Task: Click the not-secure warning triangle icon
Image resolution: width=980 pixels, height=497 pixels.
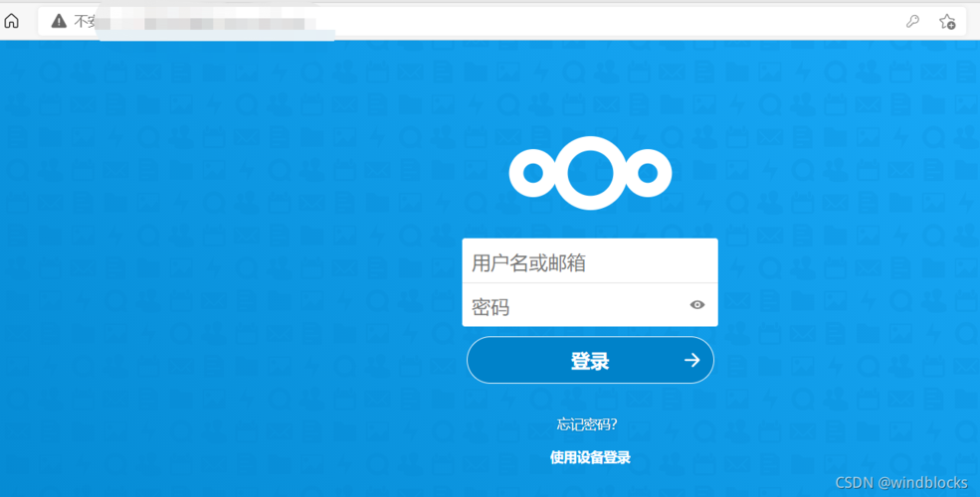Action: pyautogui.click(x=59, y=22)
